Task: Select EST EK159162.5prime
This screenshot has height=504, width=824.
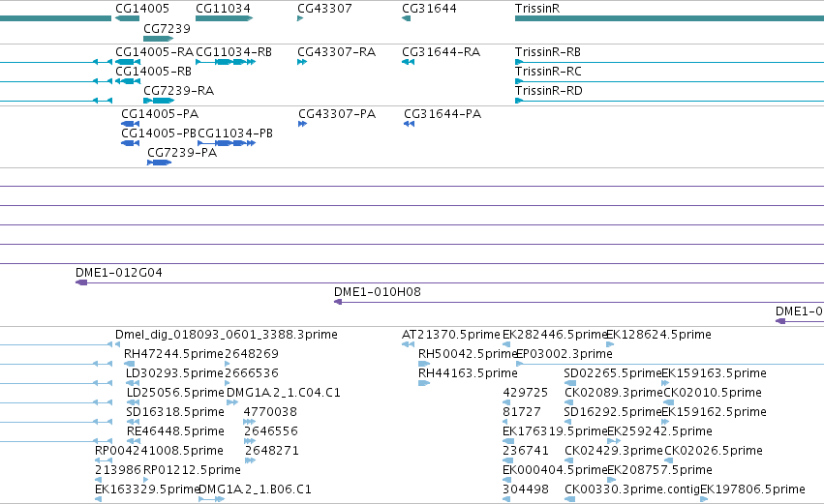Action: 714,412
